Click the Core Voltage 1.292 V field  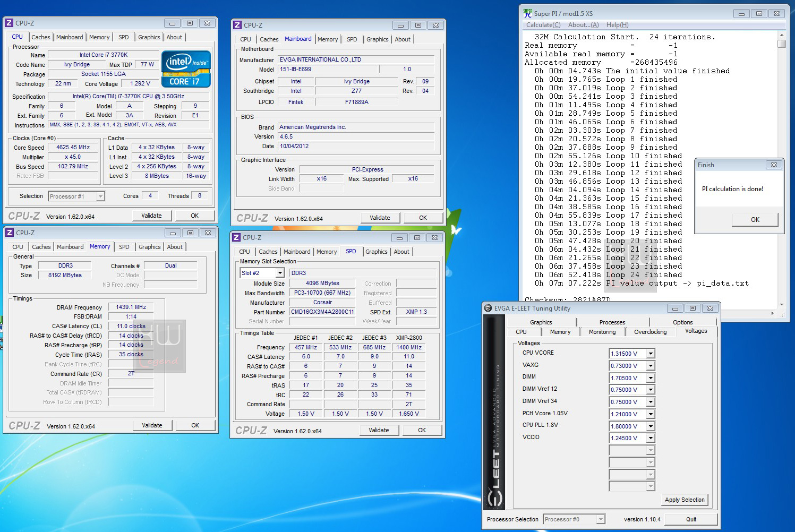[140, 84]
